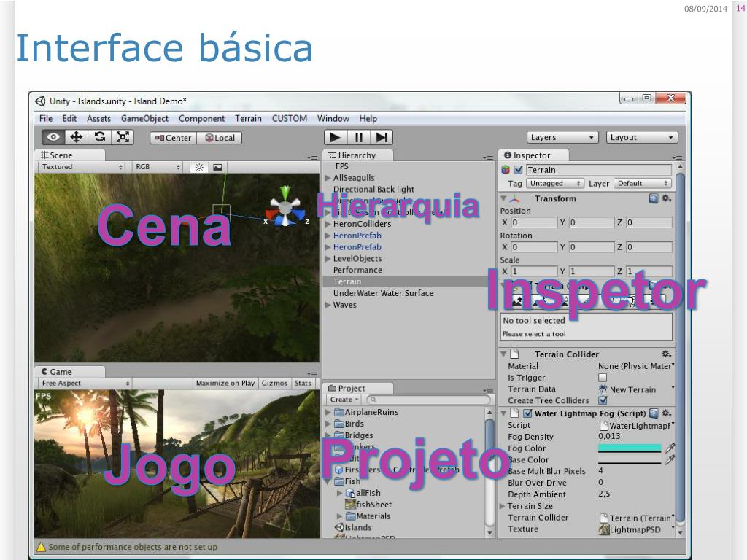747x560 pixels.
Task: Toggle the Local handle rotation button
Action: tap(220, 138)
